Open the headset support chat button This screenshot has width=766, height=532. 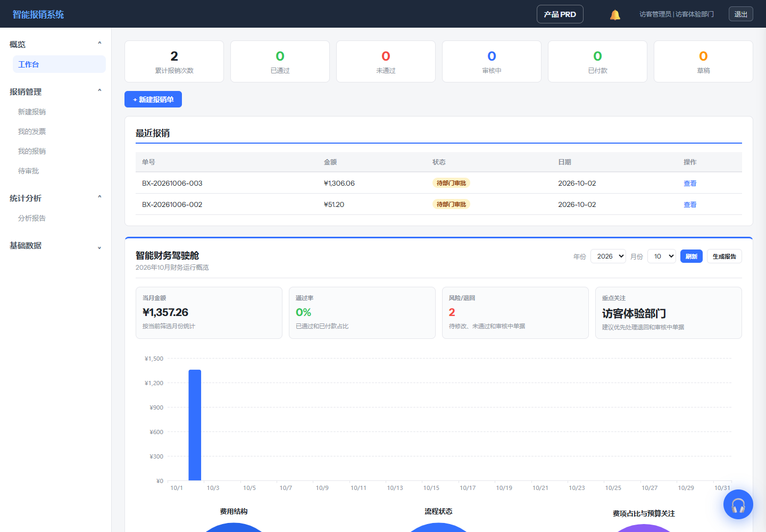[738, 504]
